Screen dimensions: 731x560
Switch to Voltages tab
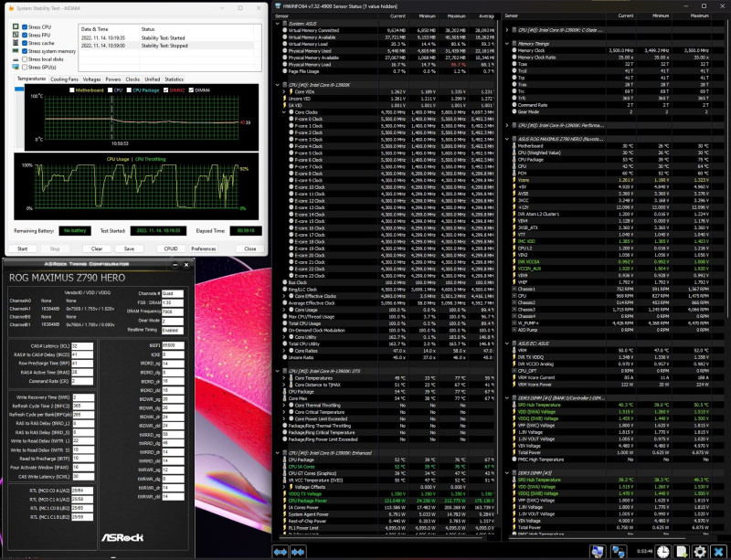pyautogui.click(x=92, y=79)
